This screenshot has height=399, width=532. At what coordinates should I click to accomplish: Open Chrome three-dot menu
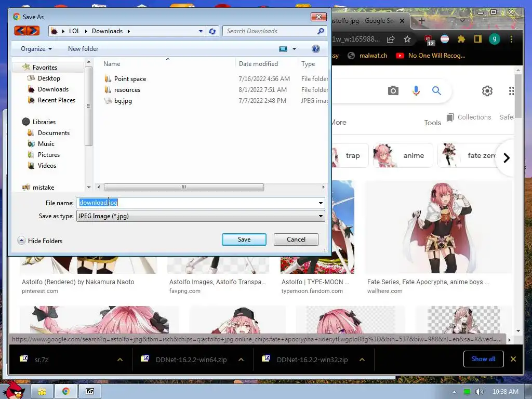pos(511,39)
